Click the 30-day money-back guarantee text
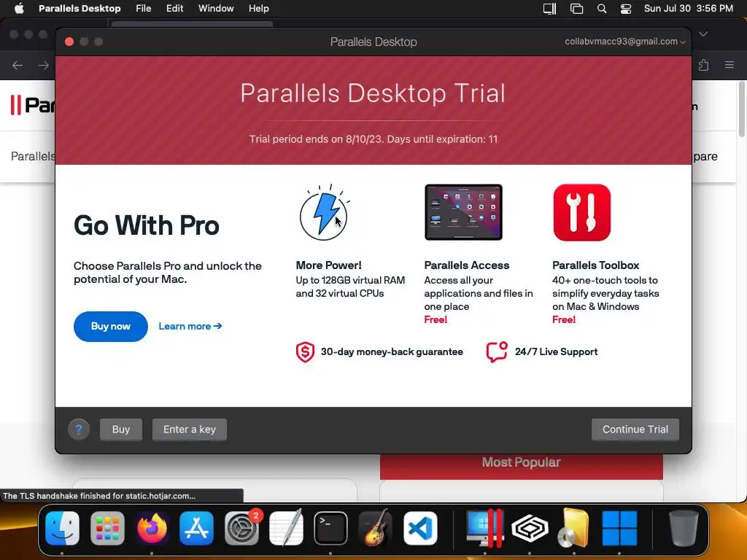Viewport: 747px width, 560px height. 392,352
